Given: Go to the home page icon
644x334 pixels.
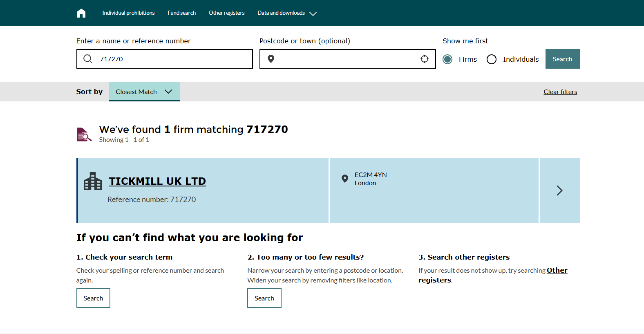Looking at the screenshot, I should tap(81, 13).
